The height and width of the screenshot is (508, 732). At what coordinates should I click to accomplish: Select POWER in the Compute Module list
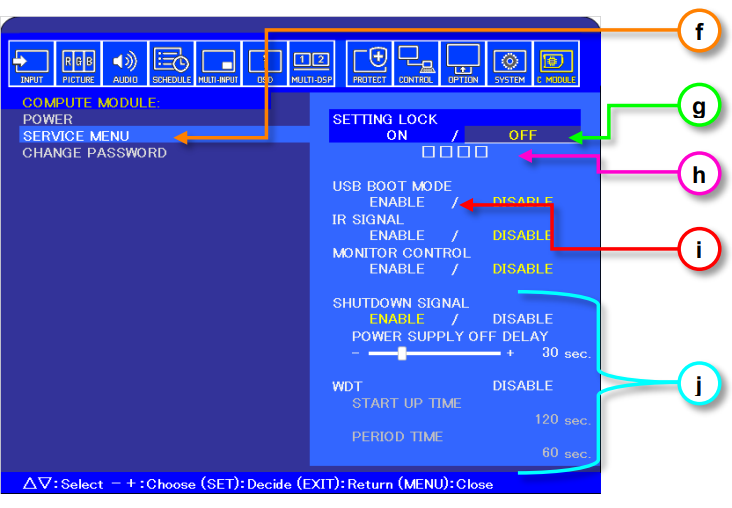48,119
